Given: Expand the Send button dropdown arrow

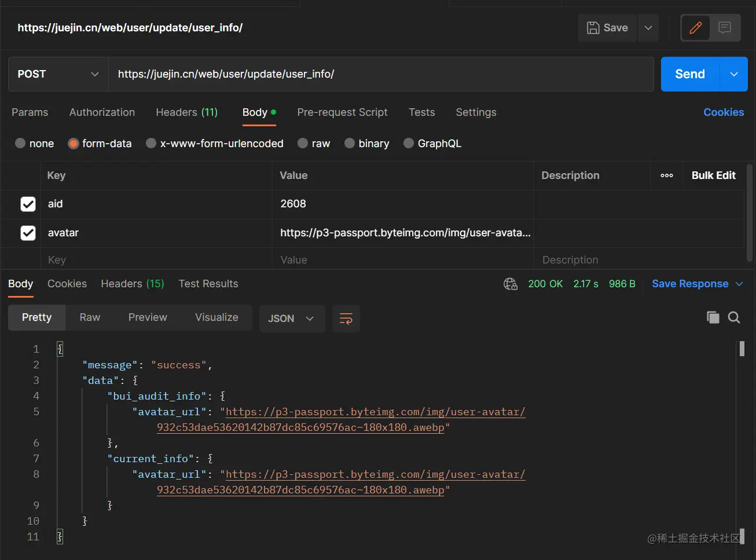Looking at the screenshot, I should 734,74.
